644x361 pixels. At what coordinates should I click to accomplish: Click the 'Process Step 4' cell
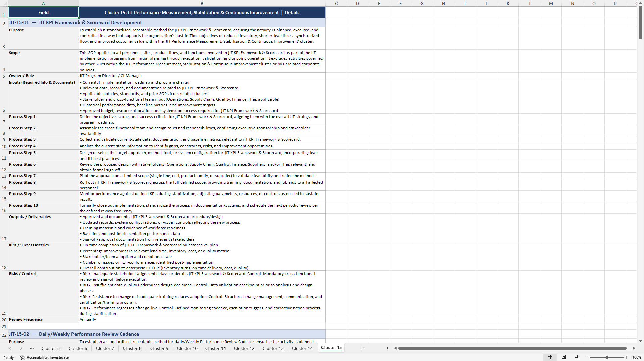point(43,146)
